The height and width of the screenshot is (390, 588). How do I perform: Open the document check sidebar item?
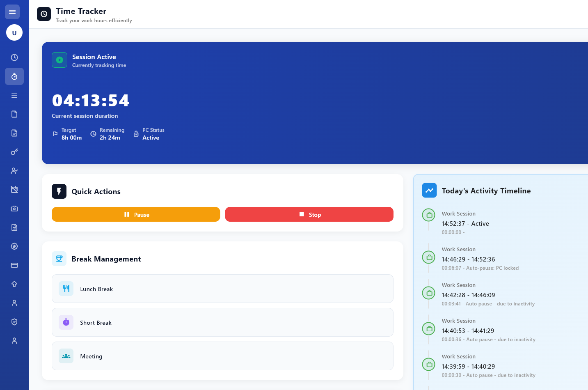pos(14,133)
